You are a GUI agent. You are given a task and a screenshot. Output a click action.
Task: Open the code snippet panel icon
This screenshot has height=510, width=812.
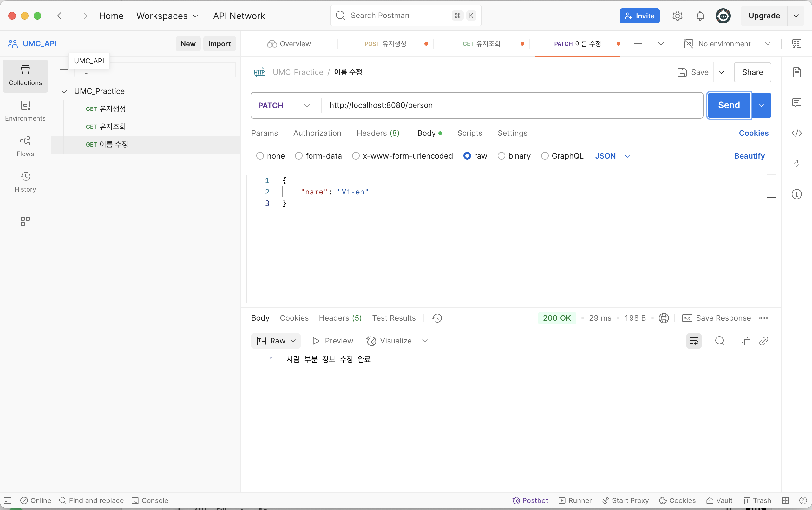point(796,133)
